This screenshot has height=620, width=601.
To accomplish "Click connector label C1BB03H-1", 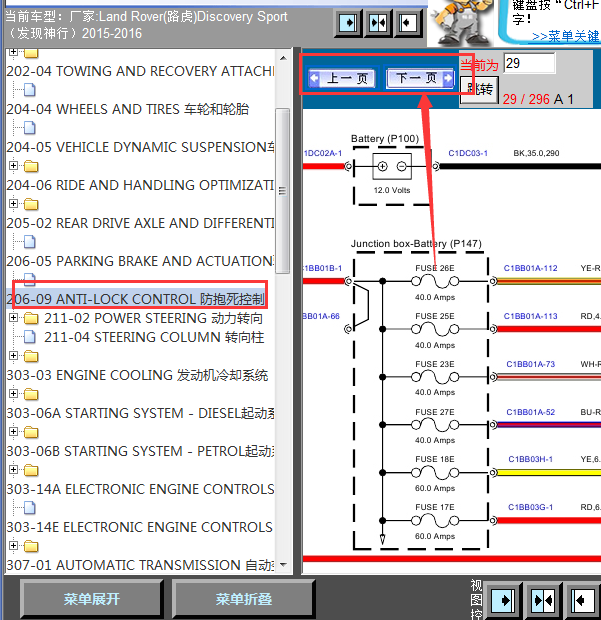I will [530, 459].
